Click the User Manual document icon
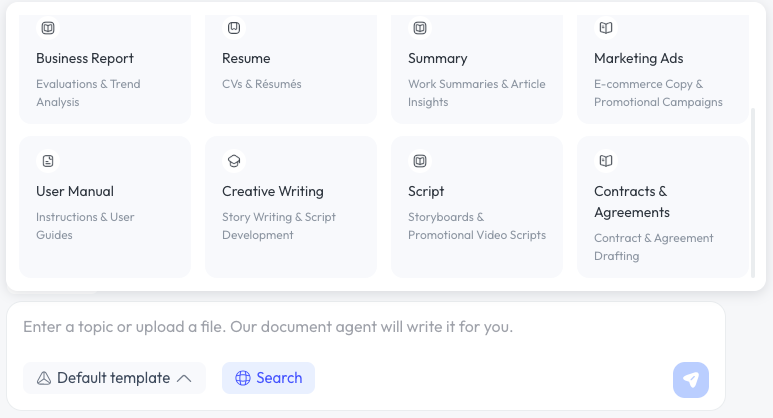Image resolution: width=773 pixels, height=418 pixels. tap(48, 161)
